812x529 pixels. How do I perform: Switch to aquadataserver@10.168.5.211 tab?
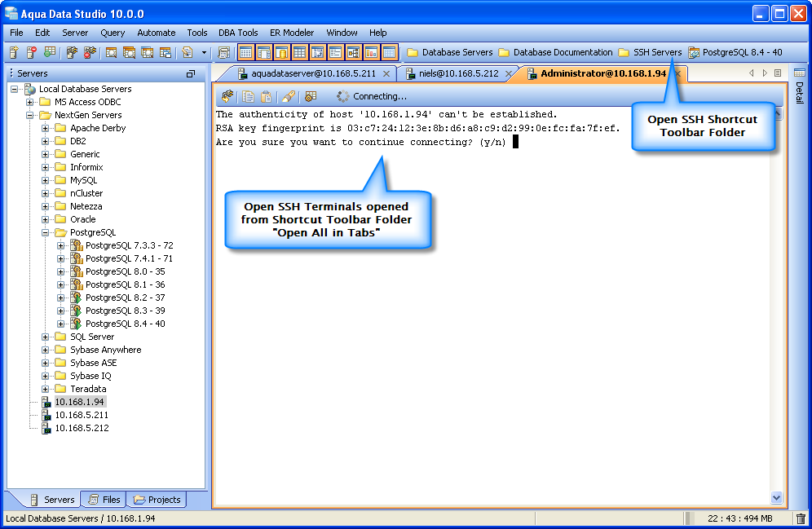pyautogui.click(x=313, y=73)
